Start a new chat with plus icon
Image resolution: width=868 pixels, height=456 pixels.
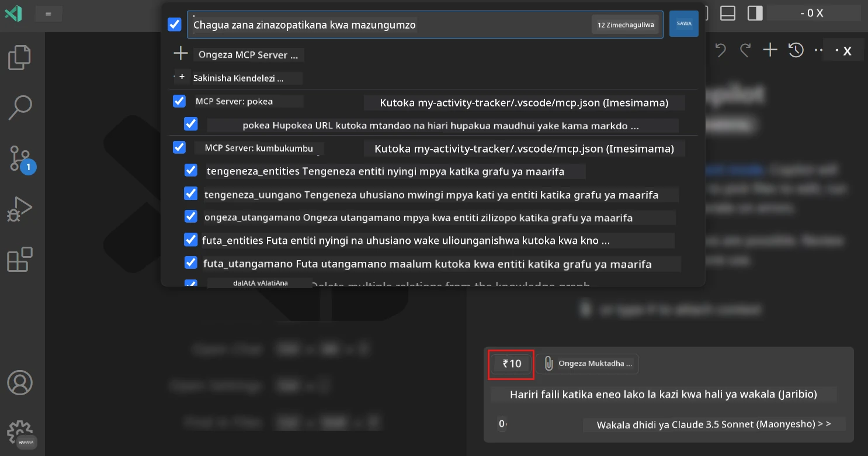770,50
